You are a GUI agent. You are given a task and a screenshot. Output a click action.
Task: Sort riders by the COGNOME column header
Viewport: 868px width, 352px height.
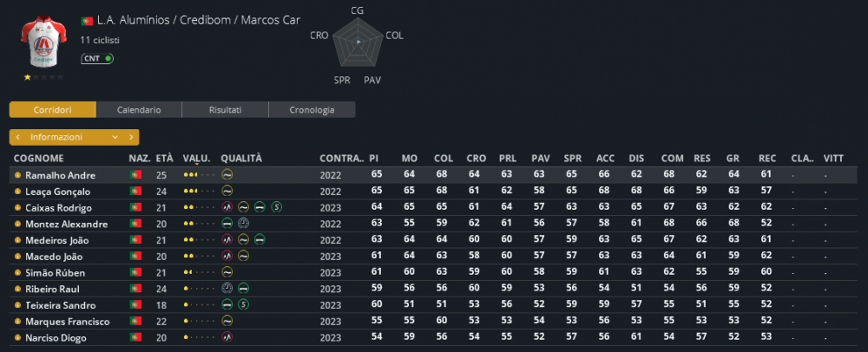pyautogui.click(x=39, y=159)
